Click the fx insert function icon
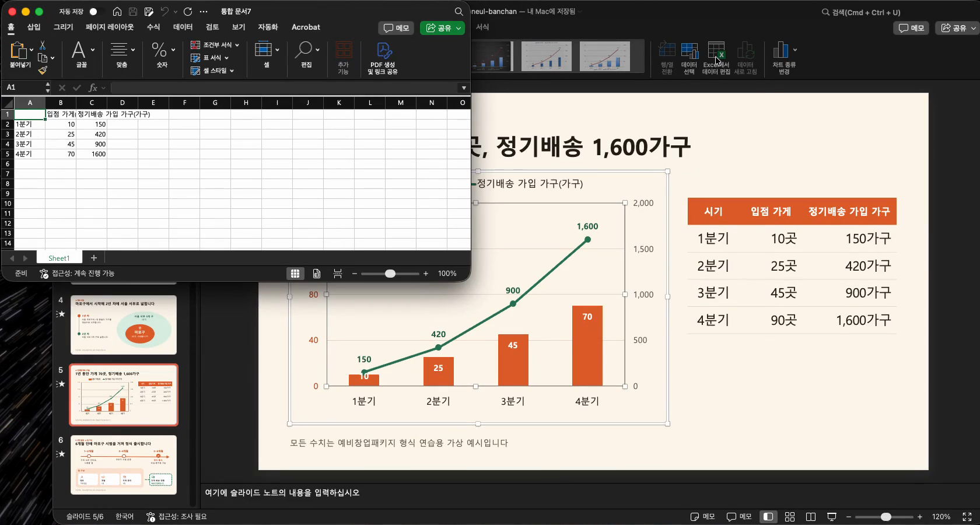This screenshot has height=525, width=980. 93,87
